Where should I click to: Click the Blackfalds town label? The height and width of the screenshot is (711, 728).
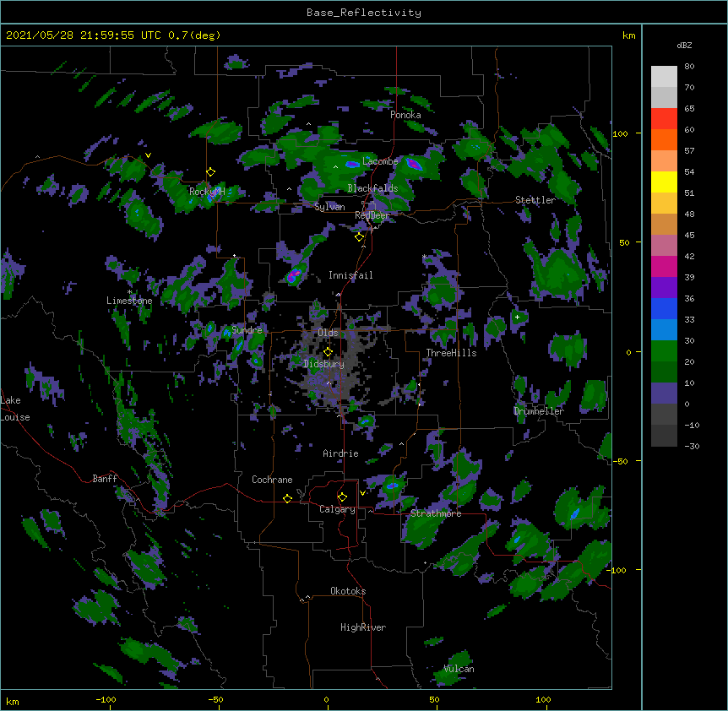click(x=372, y=188)
